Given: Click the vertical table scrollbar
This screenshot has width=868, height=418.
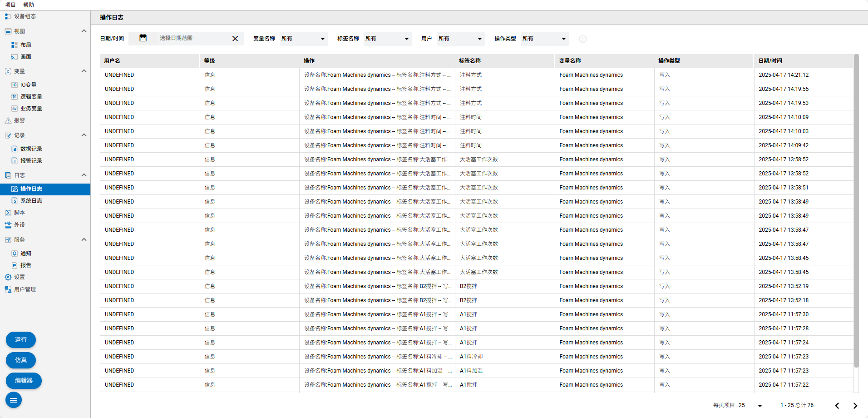Looking at the screenshot, I should (856, 211).
